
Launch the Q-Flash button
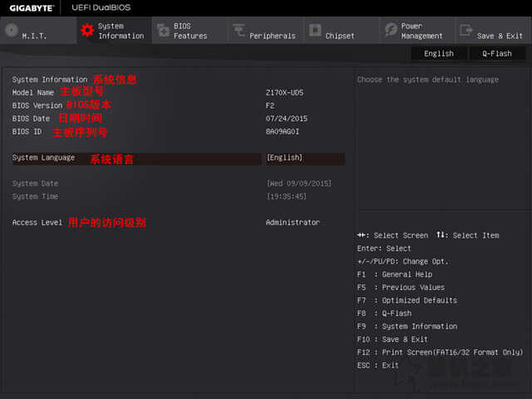[497, 53]
